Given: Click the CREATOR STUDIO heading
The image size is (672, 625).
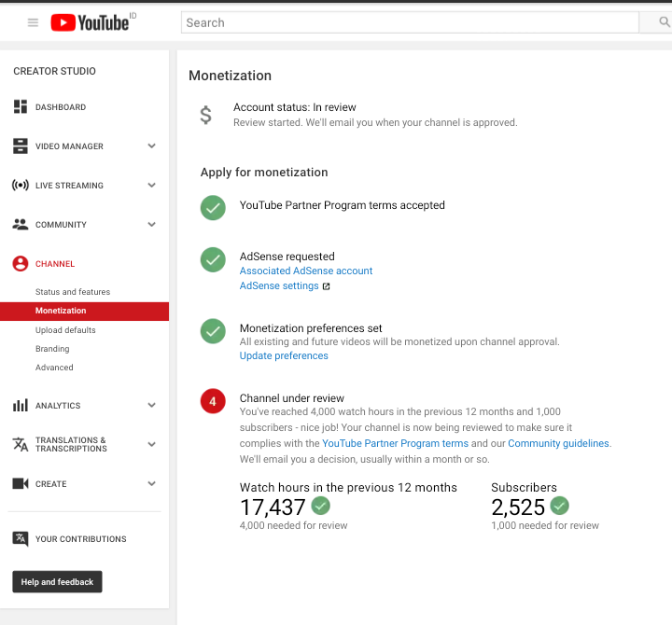Looking at the screenshot, I should [54, 71].
